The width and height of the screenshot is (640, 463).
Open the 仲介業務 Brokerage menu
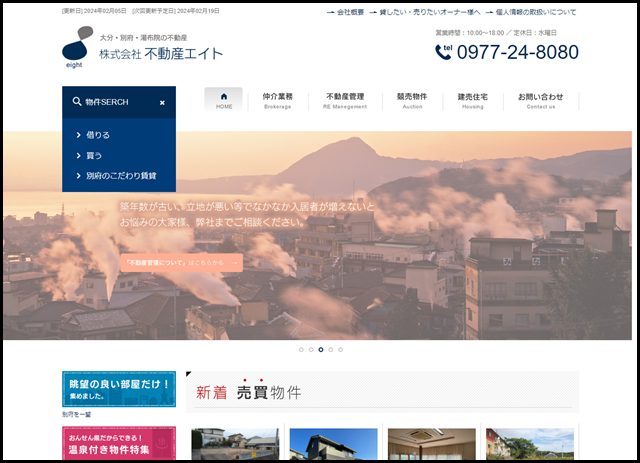pyautogui.click(x=278, y=100)
